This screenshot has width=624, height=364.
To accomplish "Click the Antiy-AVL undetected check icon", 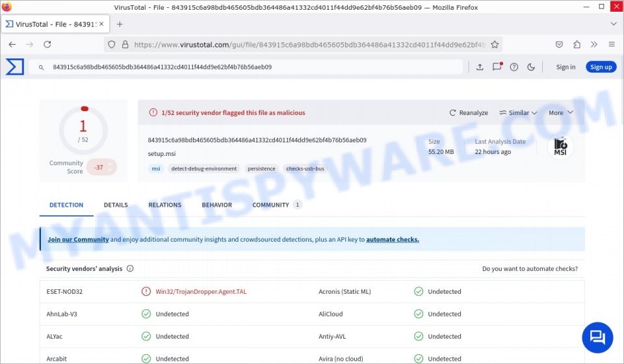I will [x=419, y=336].
